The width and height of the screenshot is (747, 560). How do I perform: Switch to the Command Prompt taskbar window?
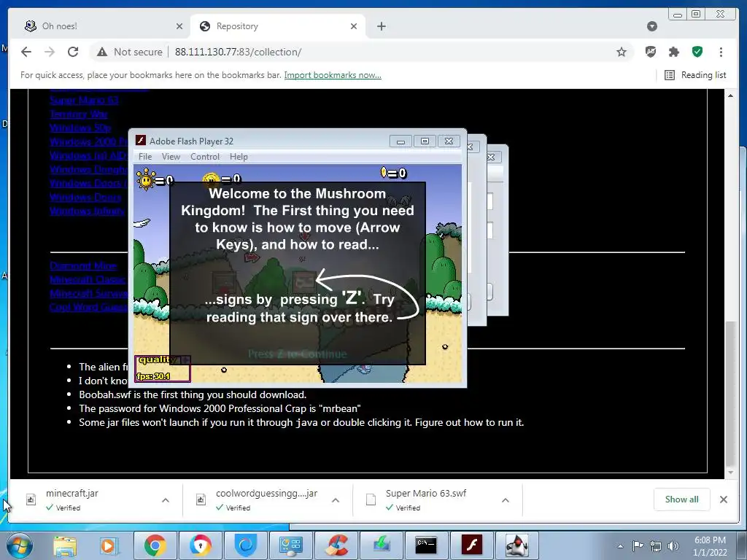tap(426, 545)
